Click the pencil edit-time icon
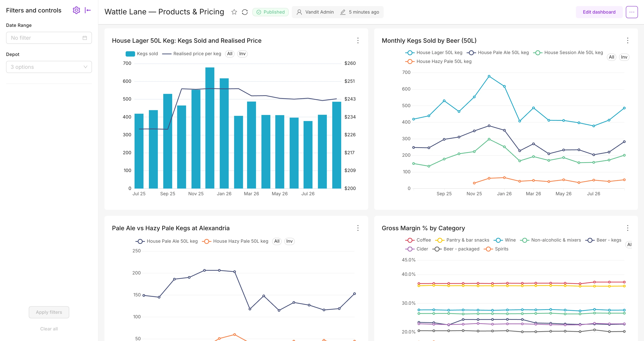This screenshot has height=341, width=644. (x=343, y=12)
